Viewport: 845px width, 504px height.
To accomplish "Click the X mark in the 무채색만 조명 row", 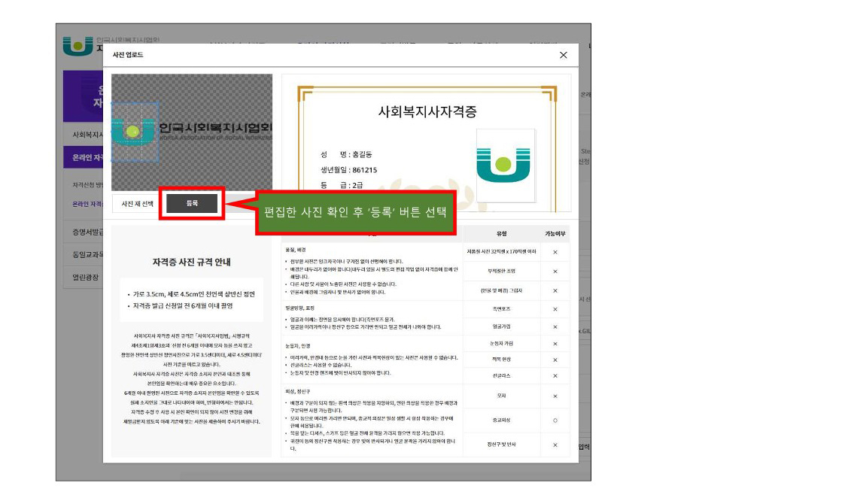I will pos(555,271).
